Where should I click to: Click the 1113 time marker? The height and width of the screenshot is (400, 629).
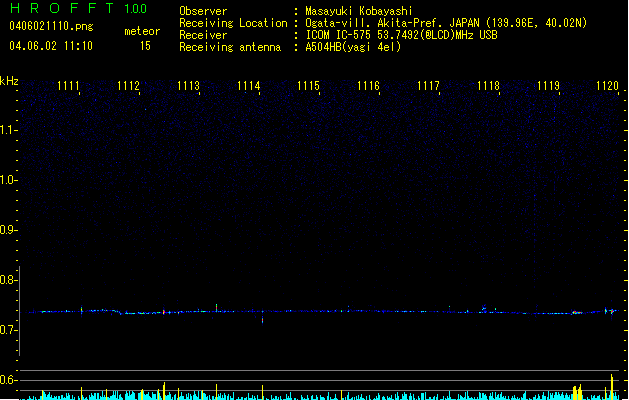189,86
